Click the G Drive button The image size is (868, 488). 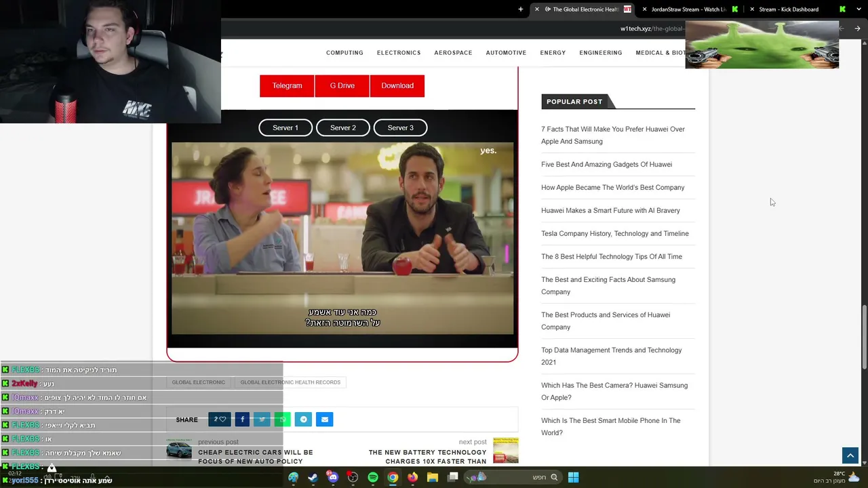(x=342, y=85)
